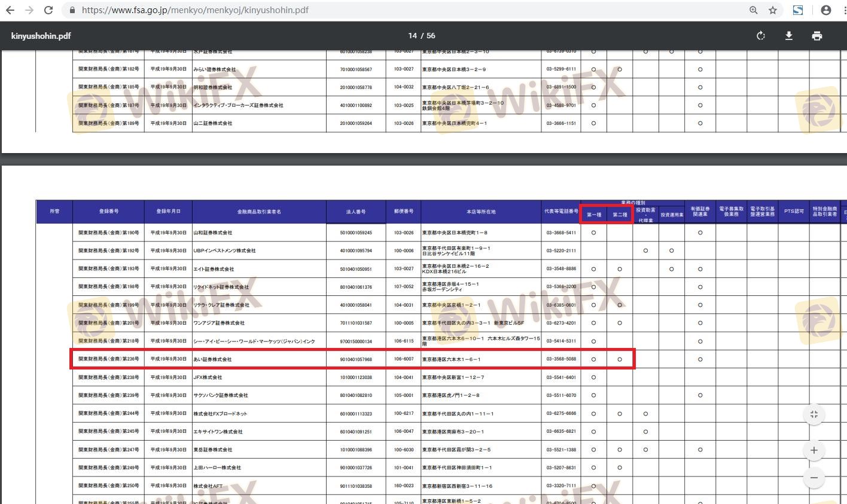This screenshot has width=847, height=504.
Task: Click the 代表等電話番号 column header
Action: click(x=561, y=212)
